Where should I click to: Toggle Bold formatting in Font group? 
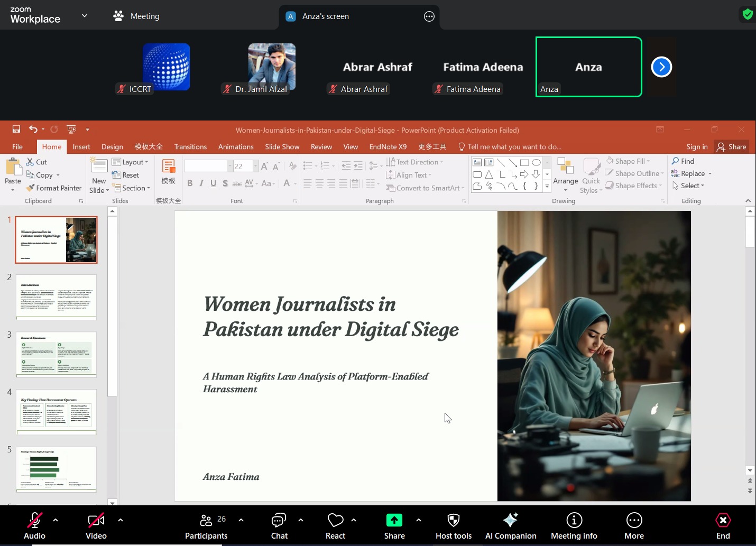coord(190,183)
